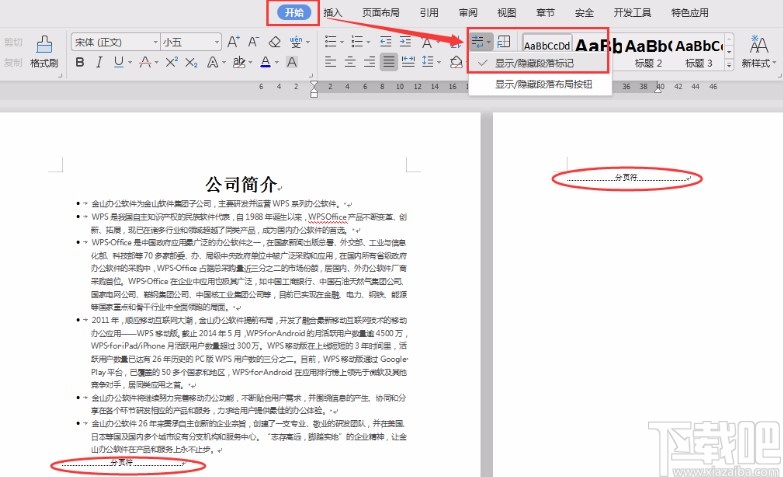Viewport: 783px width, 477px height.
Task: Open the tab stops grid icon
Action: [x=504, y=41]
